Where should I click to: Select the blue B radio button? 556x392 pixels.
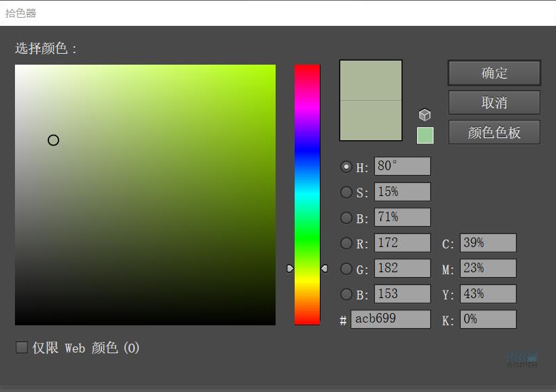tap(346, 295)
